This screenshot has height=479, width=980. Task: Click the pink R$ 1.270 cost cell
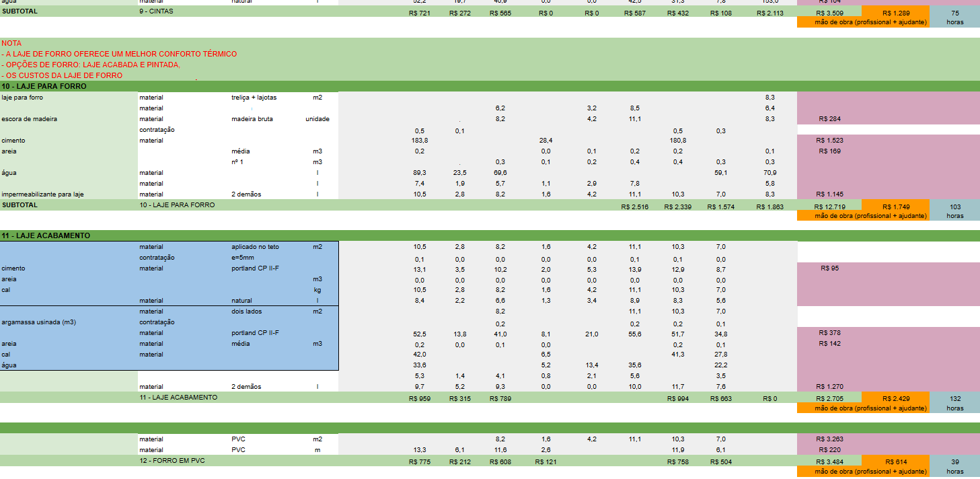point(829,387)
